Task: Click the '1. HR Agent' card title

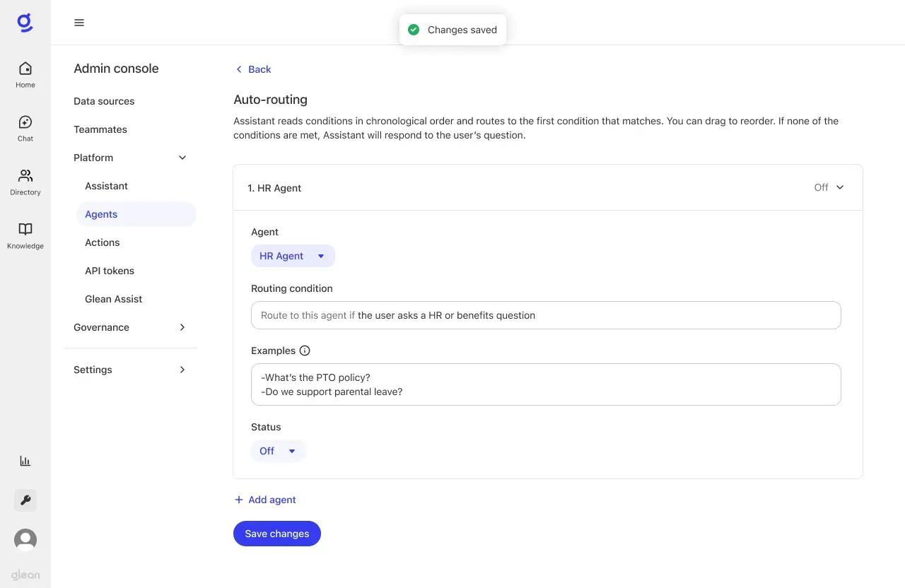Action: point(274,188)
